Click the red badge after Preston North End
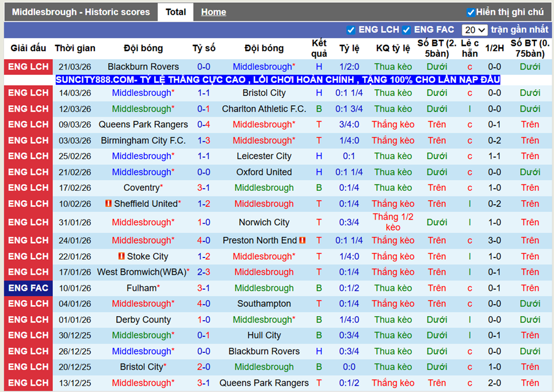Viewport: 554px width, 392px height. (x=302, y=240)
